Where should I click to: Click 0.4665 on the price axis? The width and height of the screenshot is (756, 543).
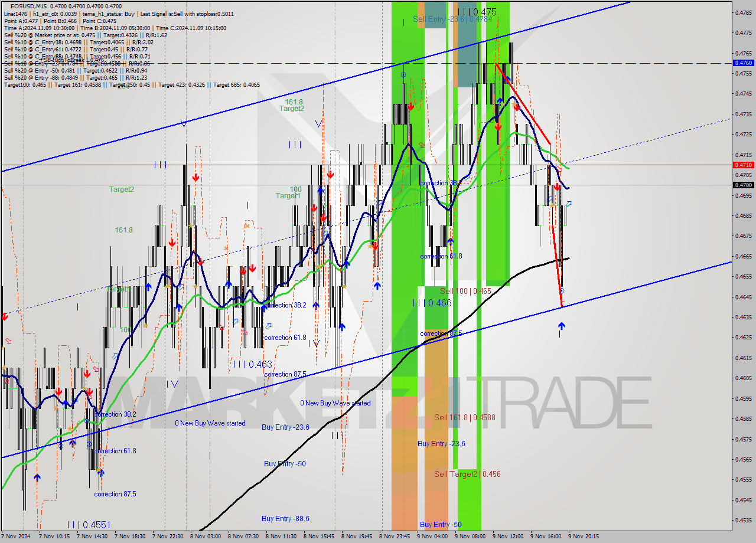742,256
